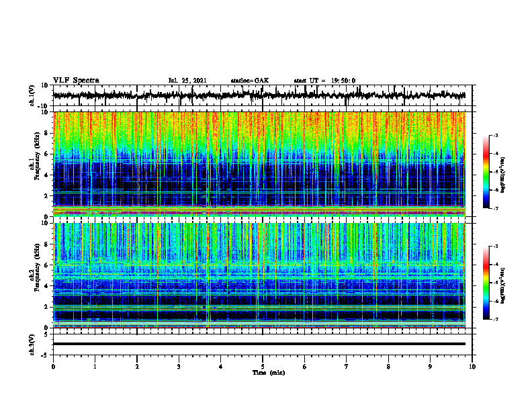Click the ch.2 spectrogram color scale bar
The height and width of the screenshot is (411, 532).
486,283
